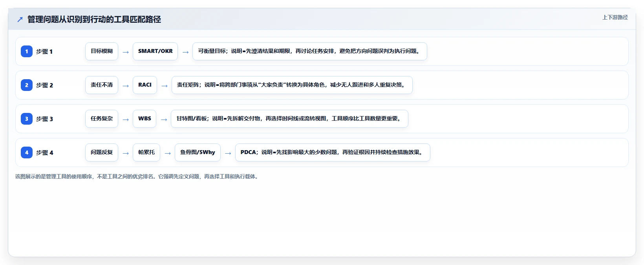Screen dimensions: 644x265
Task: Select the 鱼骨图/5Why box
Action: (198, 152)
